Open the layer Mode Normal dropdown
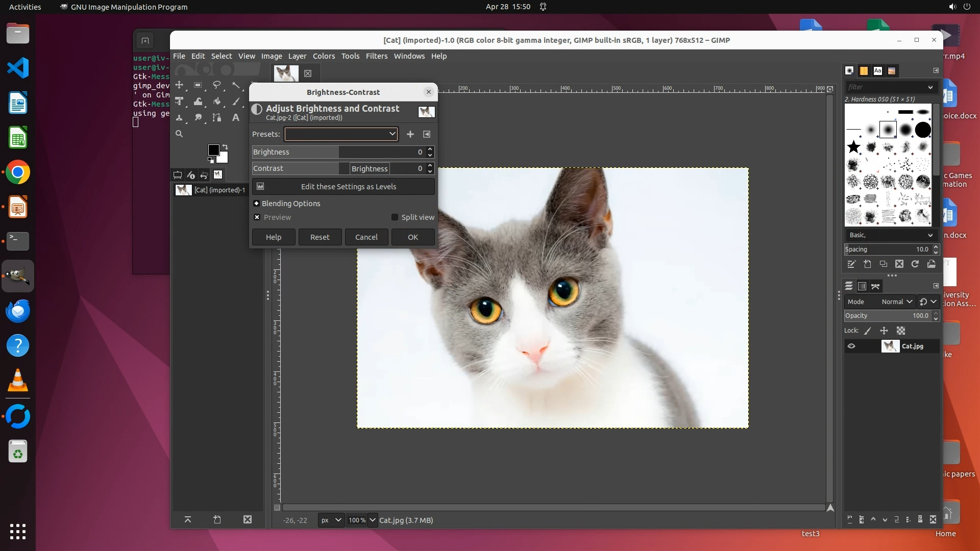The image size is (980, 551). click(896, 302)
